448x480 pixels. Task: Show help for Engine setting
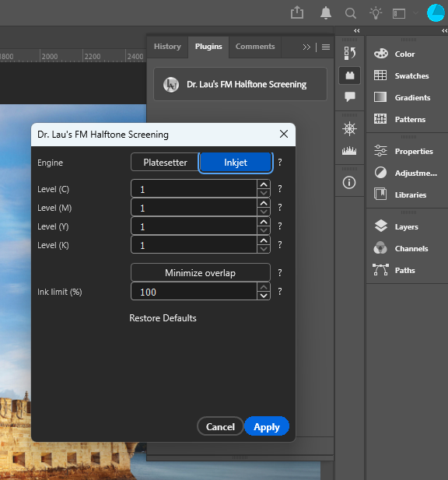pyautogui.click(x=280, y=163)
